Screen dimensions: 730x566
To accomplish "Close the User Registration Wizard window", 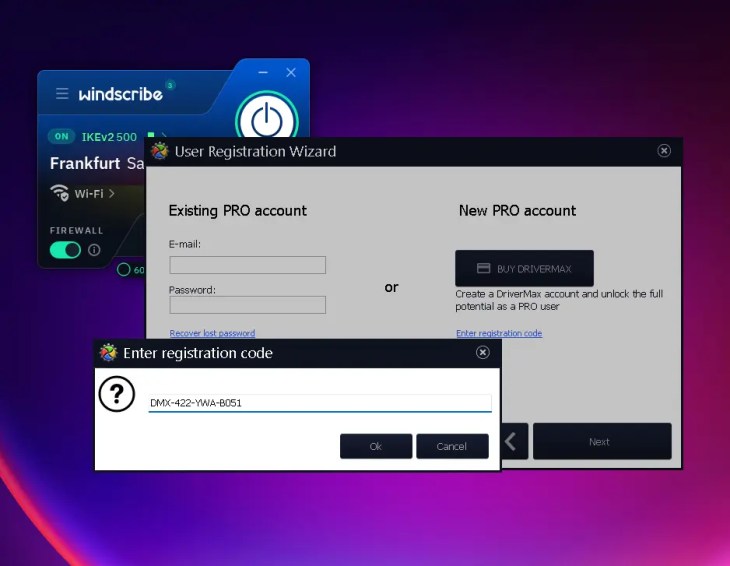I will coord(664,151).
